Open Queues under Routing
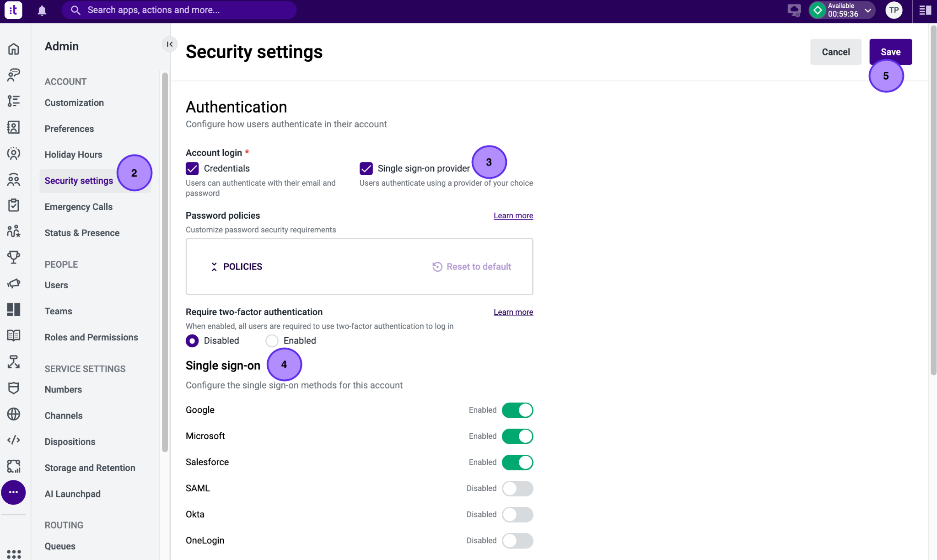937x560 pixels. click(x=60, y=546)
